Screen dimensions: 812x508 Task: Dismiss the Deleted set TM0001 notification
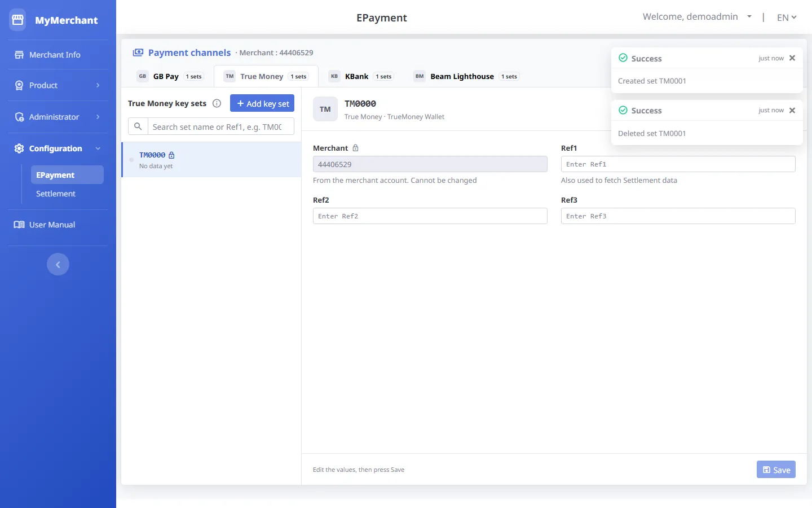tap(792, 110)
